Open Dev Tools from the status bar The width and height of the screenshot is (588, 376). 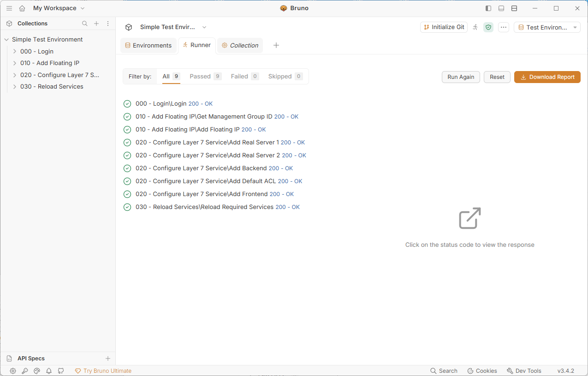[524, 371]
